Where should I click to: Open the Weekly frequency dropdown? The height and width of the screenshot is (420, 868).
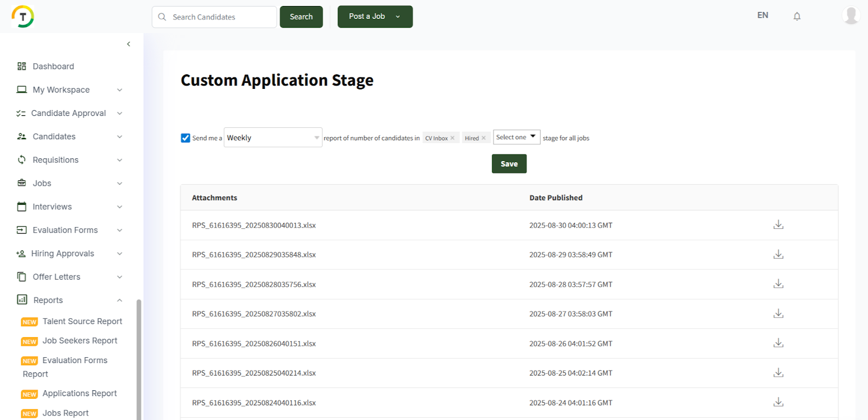click(273, 138)
